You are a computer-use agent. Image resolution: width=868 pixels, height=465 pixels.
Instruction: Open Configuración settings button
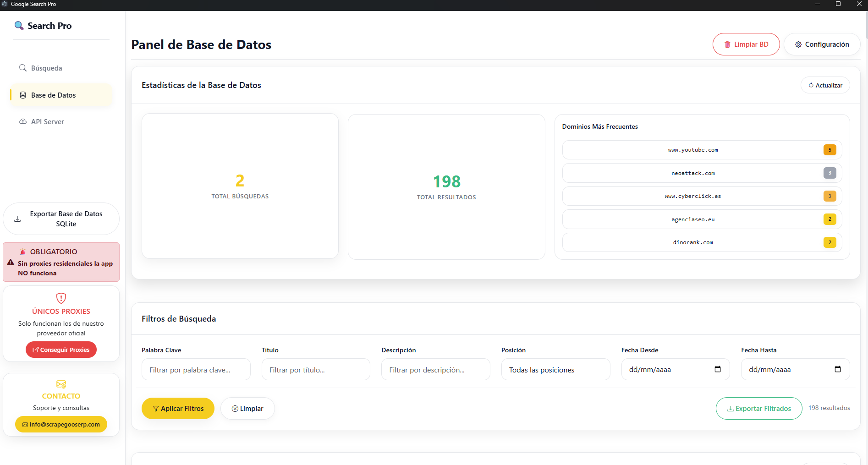pos(822,44)
